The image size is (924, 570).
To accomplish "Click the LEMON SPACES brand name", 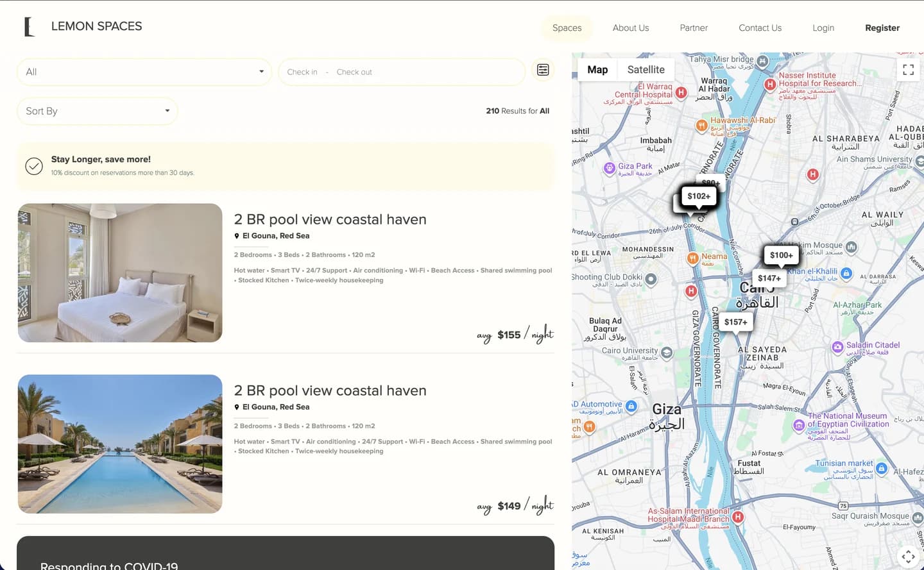I will 96,26.
